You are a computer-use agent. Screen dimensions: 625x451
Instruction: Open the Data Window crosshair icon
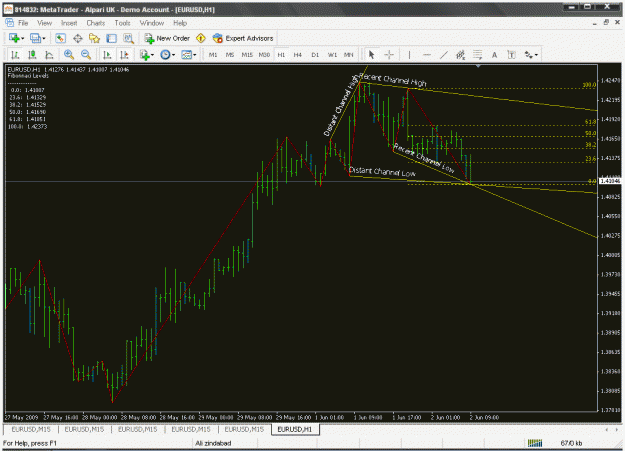click(x=77, y=38)
